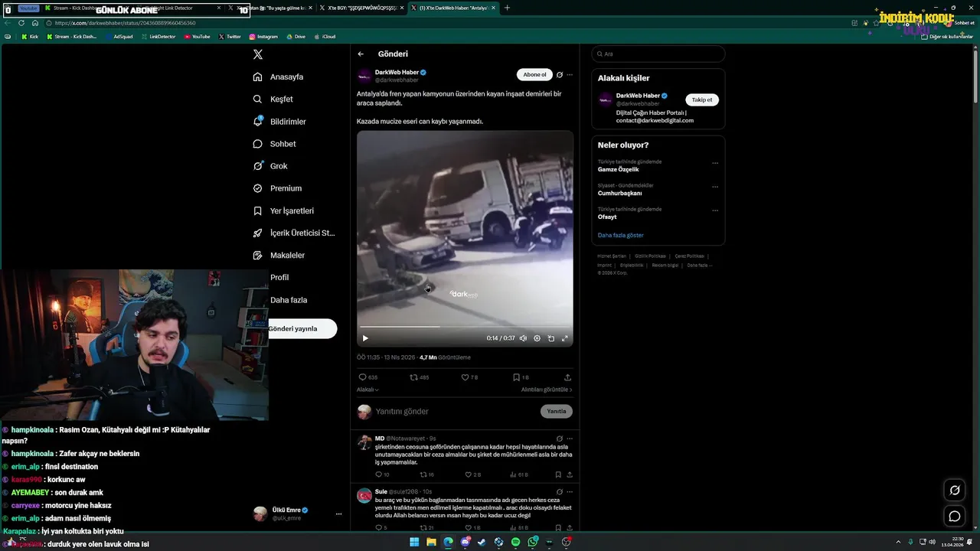Open WhatsApp from taskbar
This screenshot has height=551, width=980.
coord(532,542)
